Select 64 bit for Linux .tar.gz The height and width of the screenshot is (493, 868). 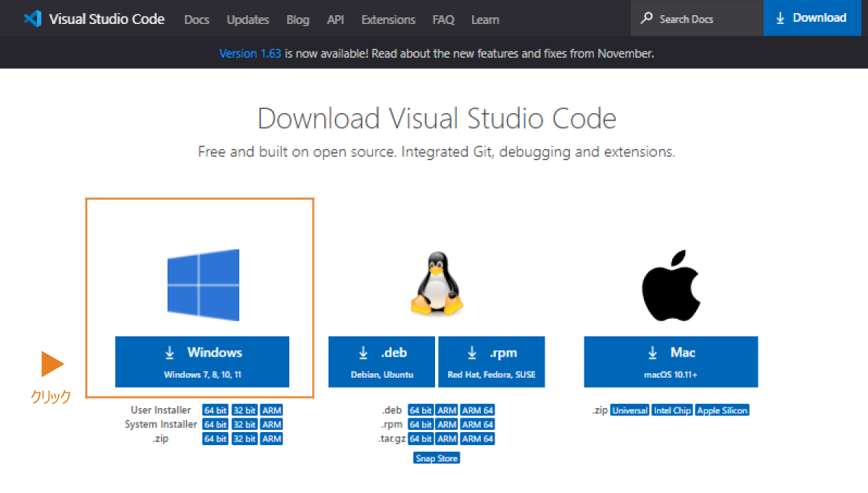tap(421, 439)
